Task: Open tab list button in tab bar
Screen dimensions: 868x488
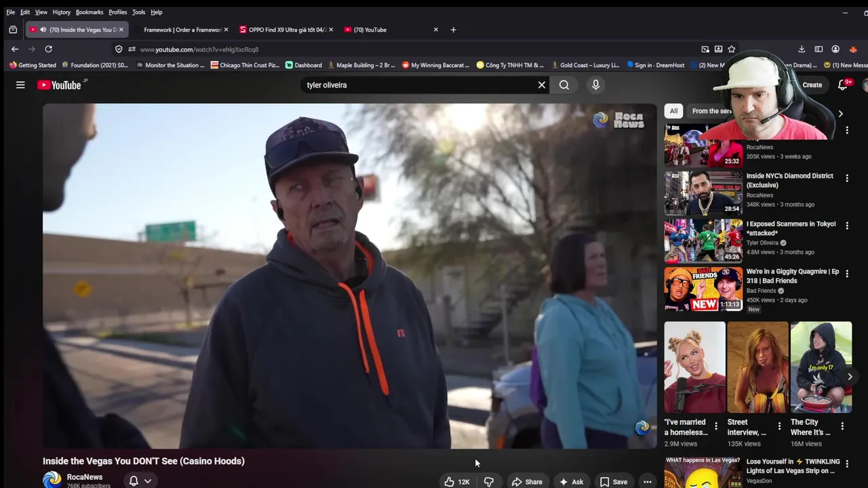Action: (13, 30)
